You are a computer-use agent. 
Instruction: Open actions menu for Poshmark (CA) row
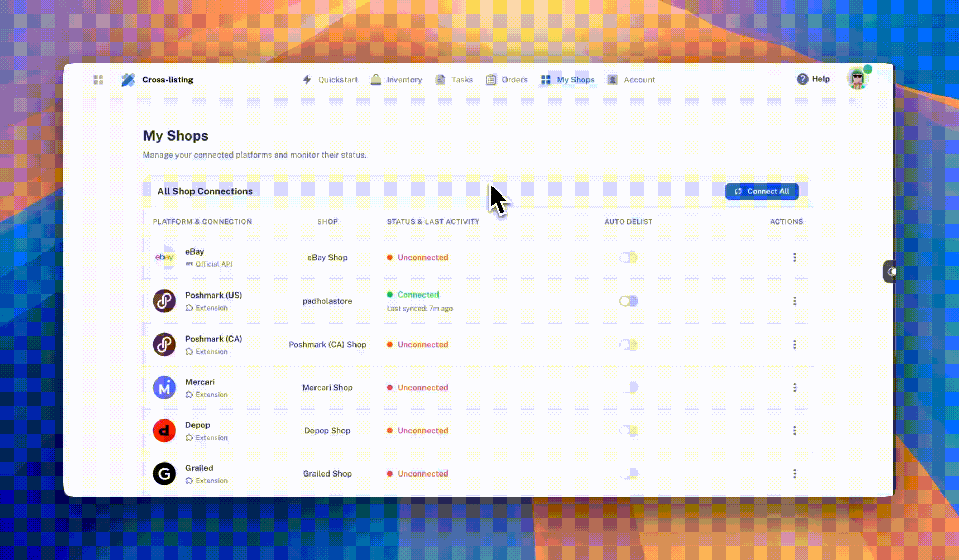tap(794, 345)
